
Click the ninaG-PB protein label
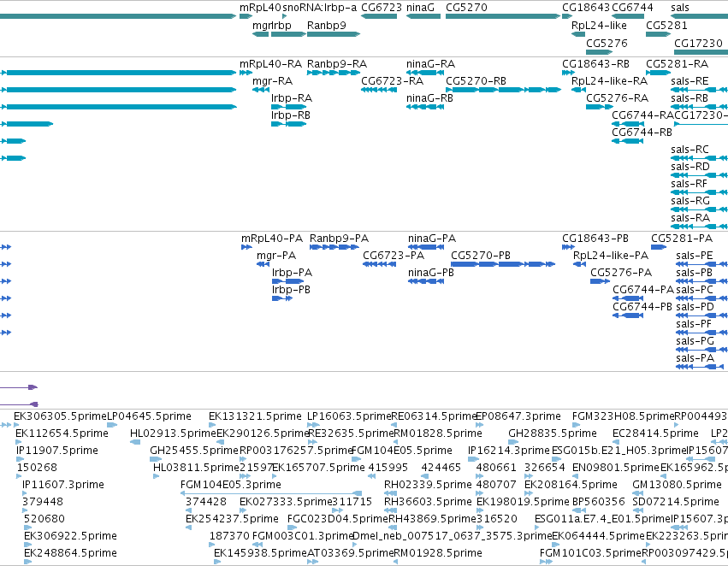[431, 273]
